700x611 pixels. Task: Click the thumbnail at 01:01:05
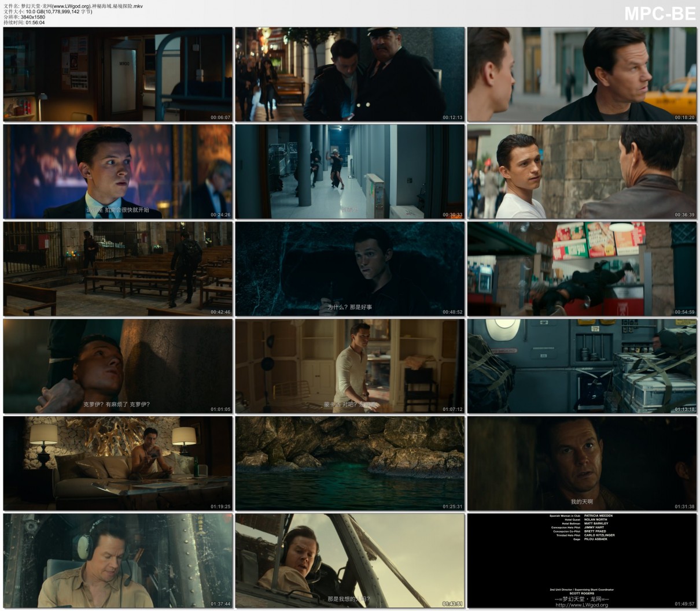117,366
